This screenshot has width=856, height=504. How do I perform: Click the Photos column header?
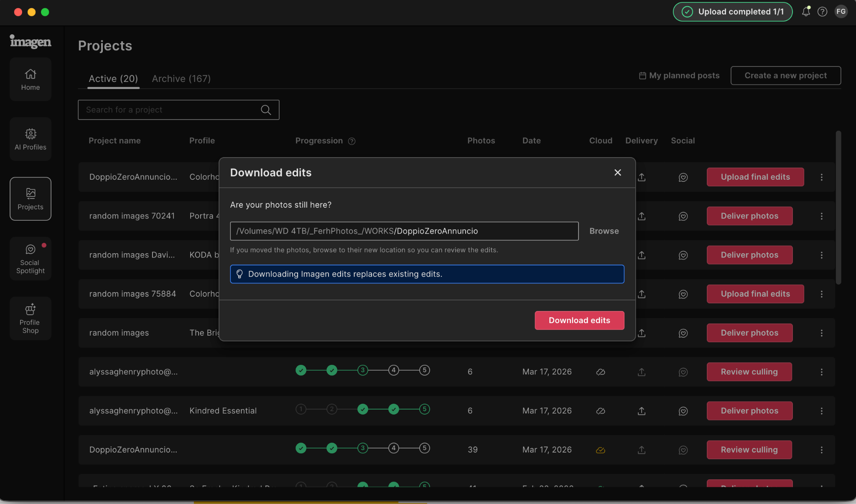click(x=481, y=141)
